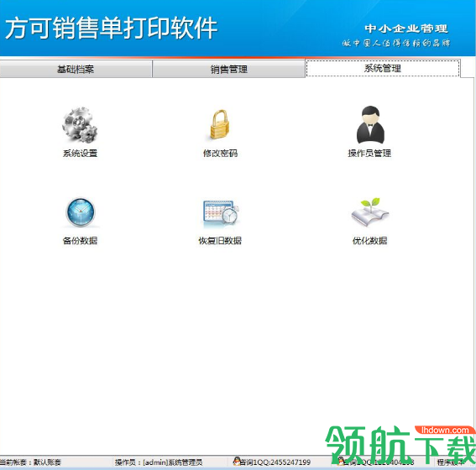This screenshot has height=470, width=476.
Task: Click the 中小企业管理 banner text
Action: pyautogui.click(x=406, y=29)
